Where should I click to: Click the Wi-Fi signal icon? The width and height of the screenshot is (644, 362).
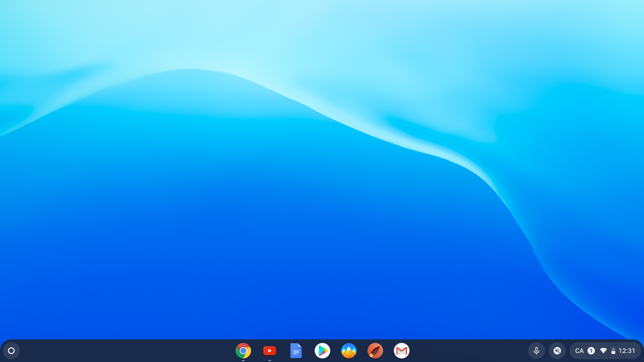click(603, 351)
